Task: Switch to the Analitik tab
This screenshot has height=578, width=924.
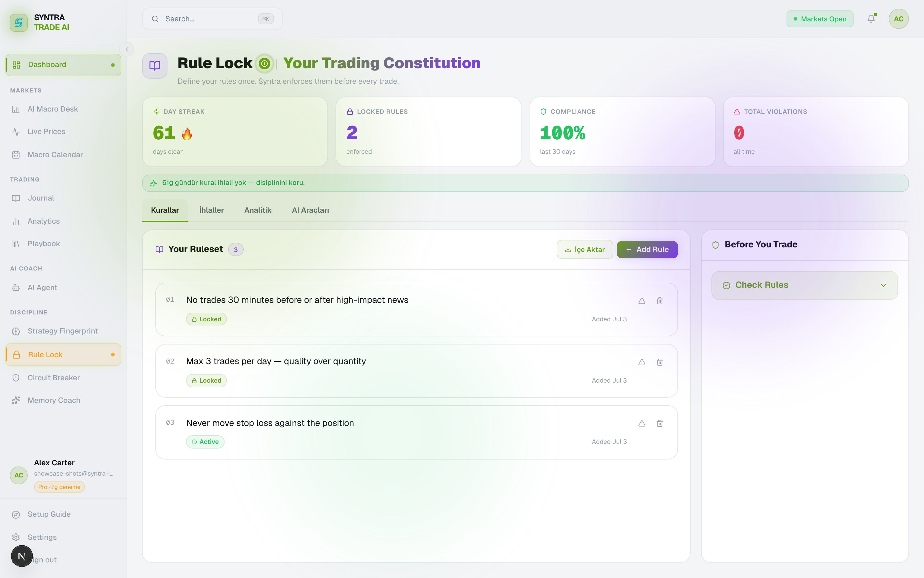Action: pyautogui.click(x=258, y=210)
